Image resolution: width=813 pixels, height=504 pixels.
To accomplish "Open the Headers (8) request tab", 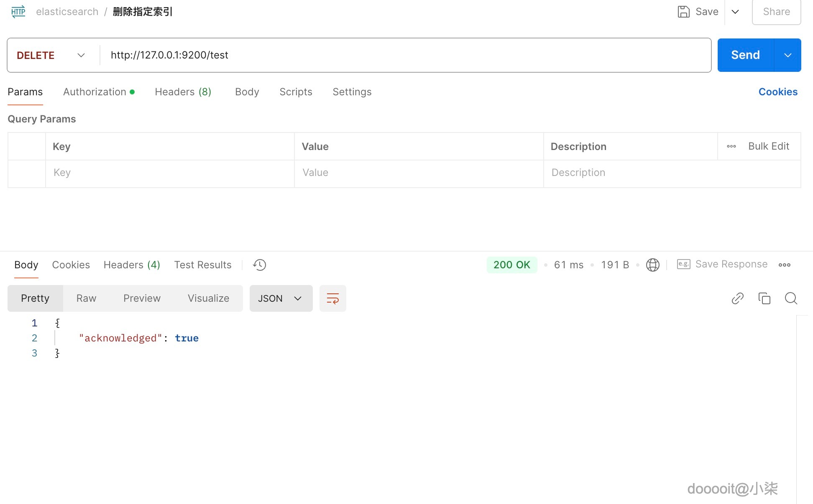I will pos(183,92).
